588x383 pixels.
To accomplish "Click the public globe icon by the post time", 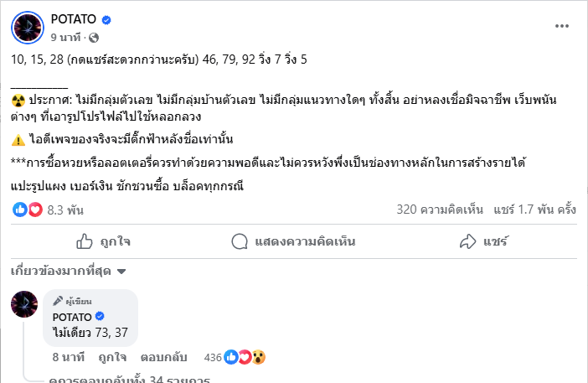I will (x=93, y=38).
